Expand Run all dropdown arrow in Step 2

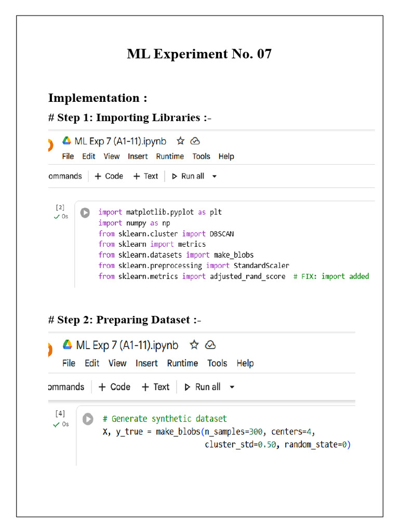[x=232, y=387]
